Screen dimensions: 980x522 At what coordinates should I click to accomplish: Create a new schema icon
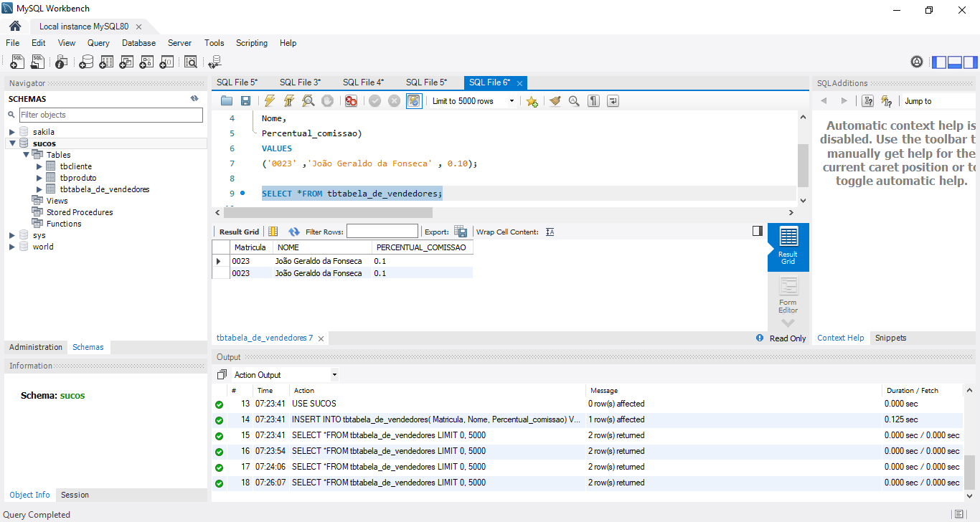[86, 62]
